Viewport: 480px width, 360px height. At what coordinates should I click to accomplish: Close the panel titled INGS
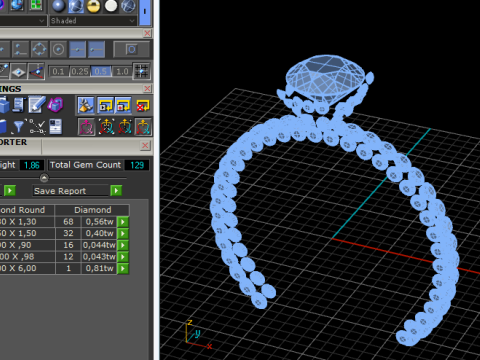pos(147,89)
